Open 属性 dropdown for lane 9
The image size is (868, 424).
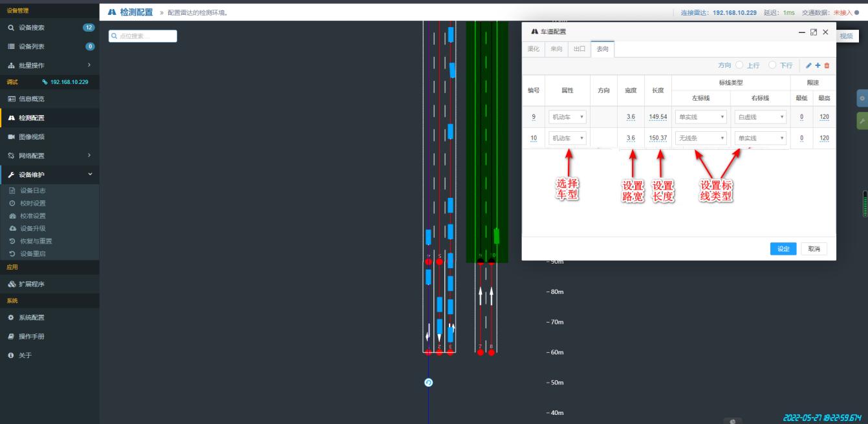click(567, 117)
